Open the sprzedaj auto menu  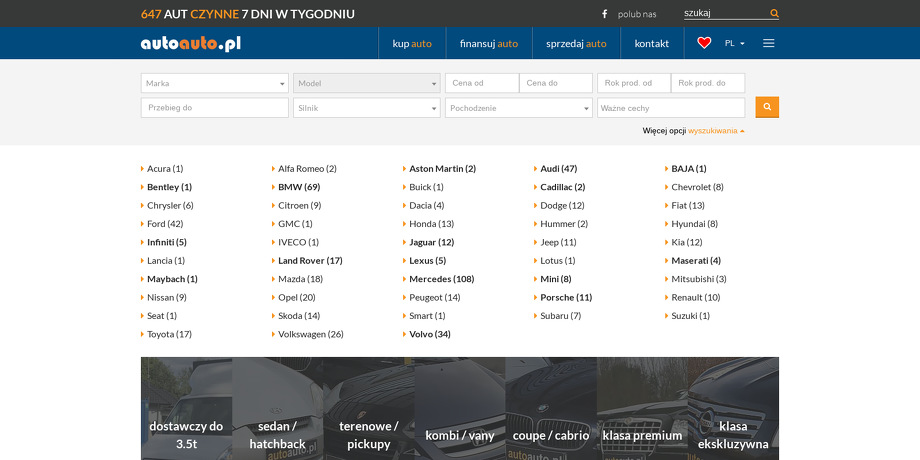coord(576,43)
